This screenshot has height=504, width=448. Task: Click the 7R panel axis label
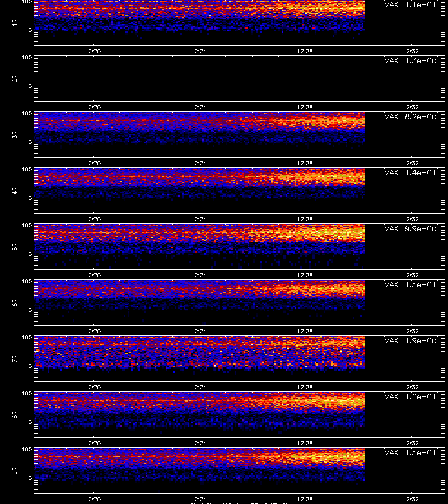(15, 359)
